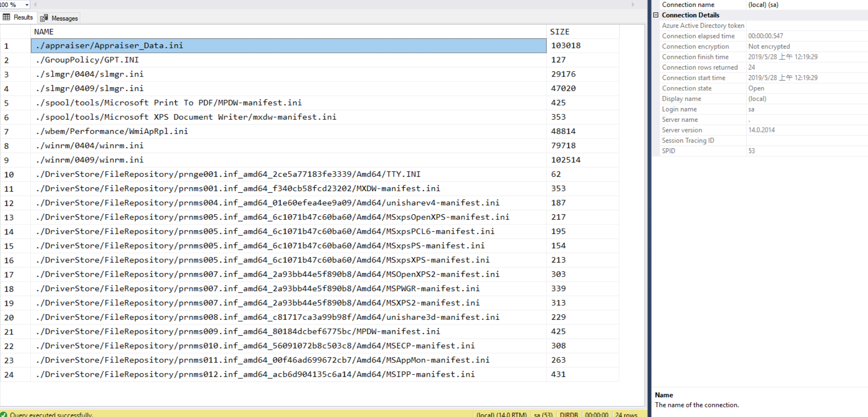This screenshot has width=868, height=417.
Task: Collapse the Connection Details section
Action: (x=656, y=15)
